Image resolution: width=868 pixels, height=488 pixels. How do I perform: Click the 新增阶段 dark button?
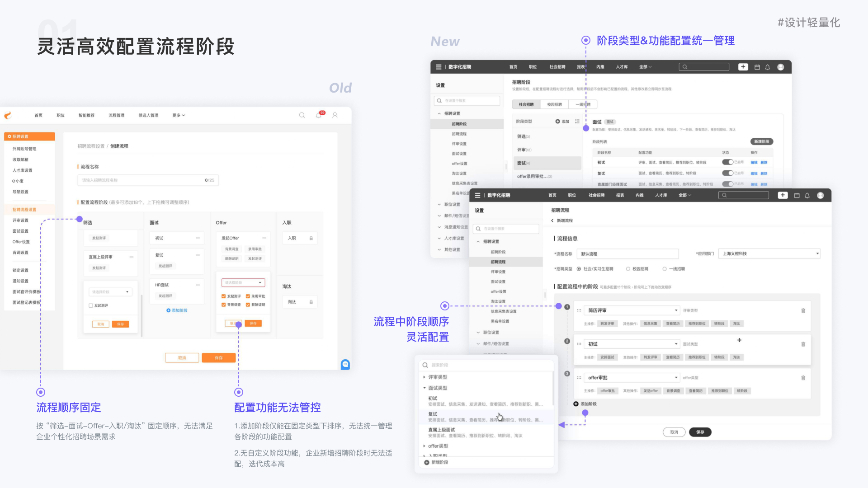tap(762, 141)
